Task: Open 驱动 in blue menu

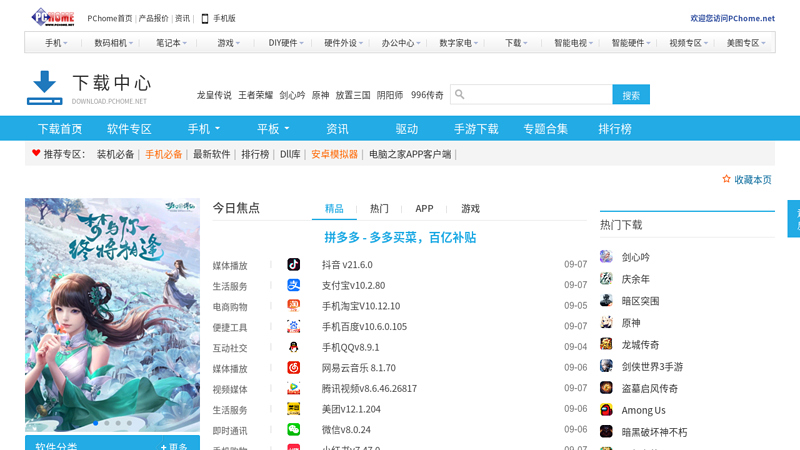Action: coord(407,129)
